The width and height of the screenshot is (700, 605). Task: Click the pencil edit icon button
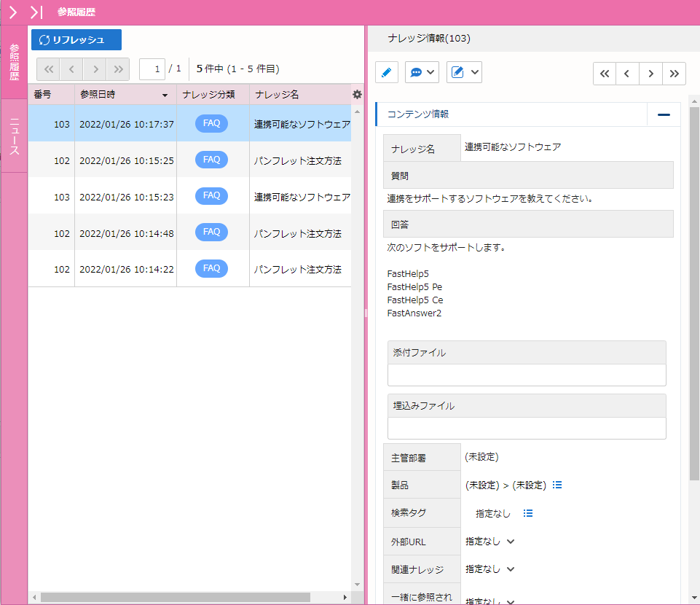pos(386,72)
